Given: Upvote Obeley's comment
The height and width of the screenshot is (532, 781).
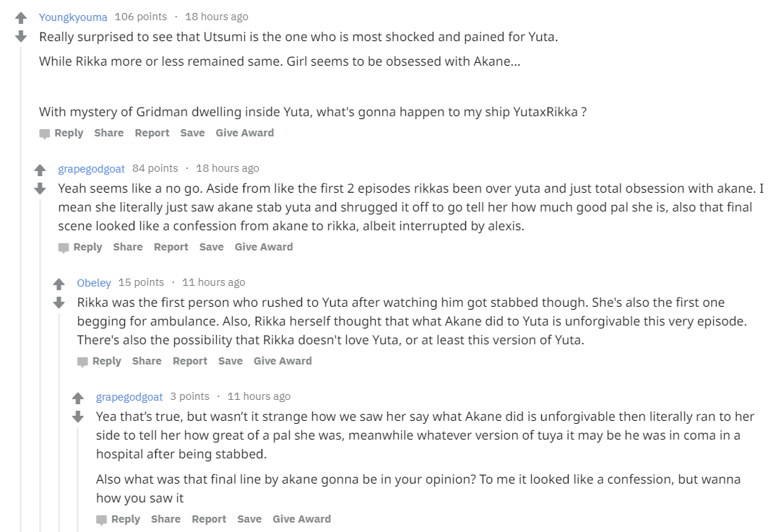Looking at the screenshot, I should point(59,284).
